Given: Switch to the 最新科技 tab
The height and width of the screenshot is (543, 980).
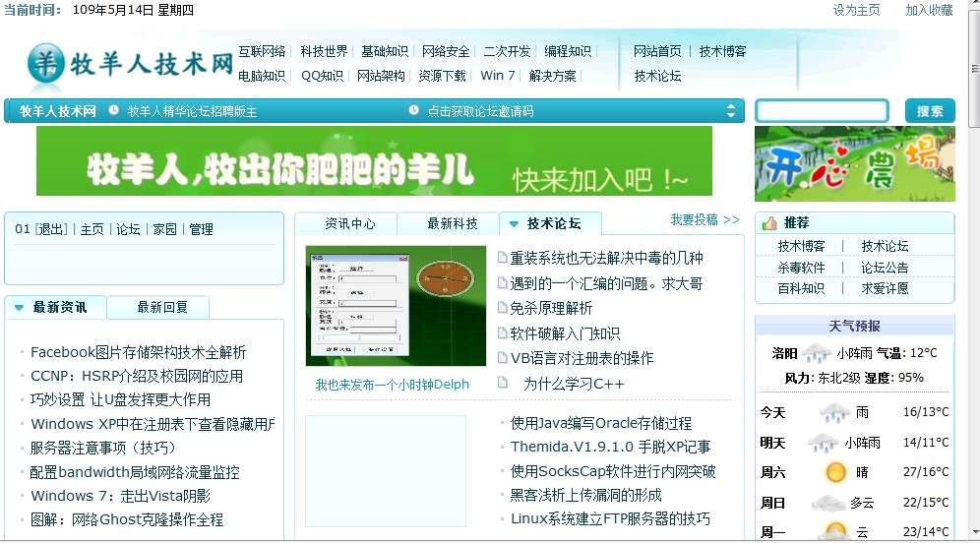Looking at the screenshot, I should tap(452, 223).
